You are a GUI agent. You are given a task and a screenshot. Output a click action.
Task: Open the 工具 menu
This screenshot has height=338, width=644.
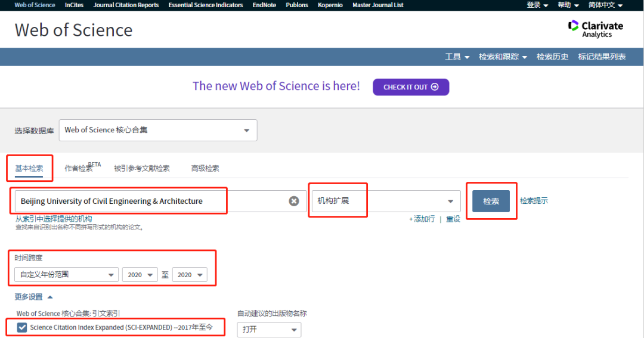[457, 57]
